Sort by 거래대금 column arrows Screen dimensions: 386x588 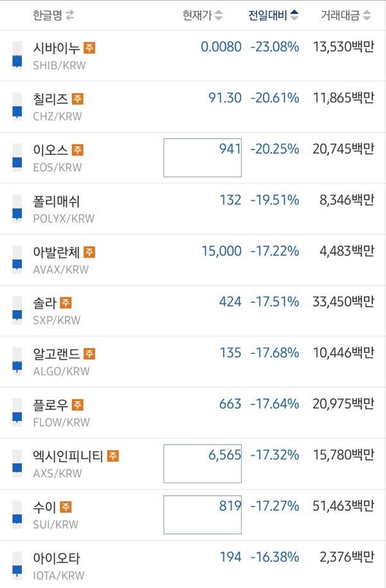tap(366, 15)
